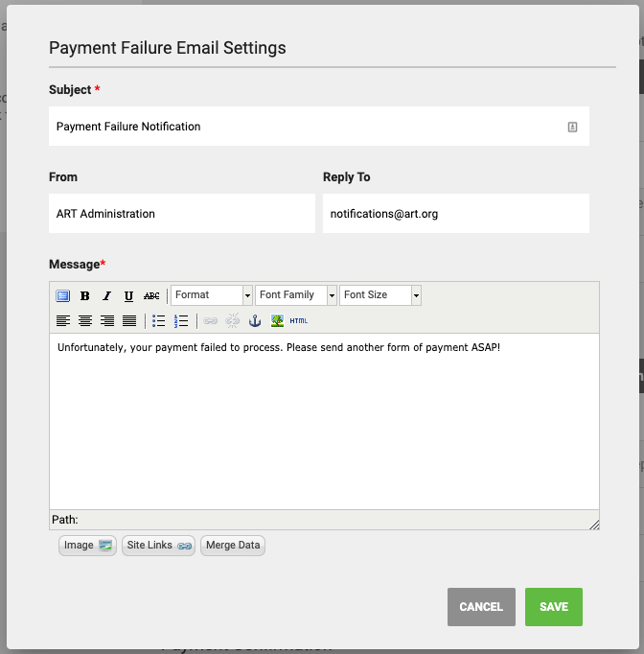The height and width of the screenshot is (654, 644).
Task: Click the unlink broken chain icon
Action: click(233, 320)
